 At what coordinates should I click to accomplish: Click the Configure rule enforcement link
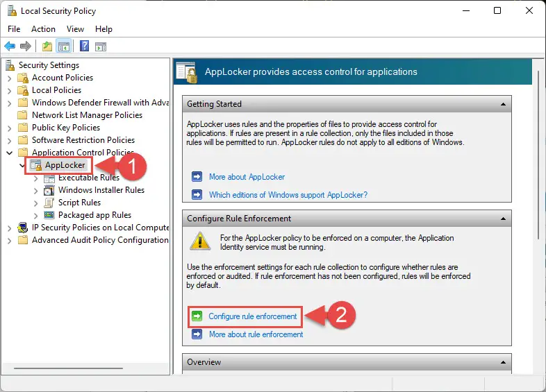point(252,316)
